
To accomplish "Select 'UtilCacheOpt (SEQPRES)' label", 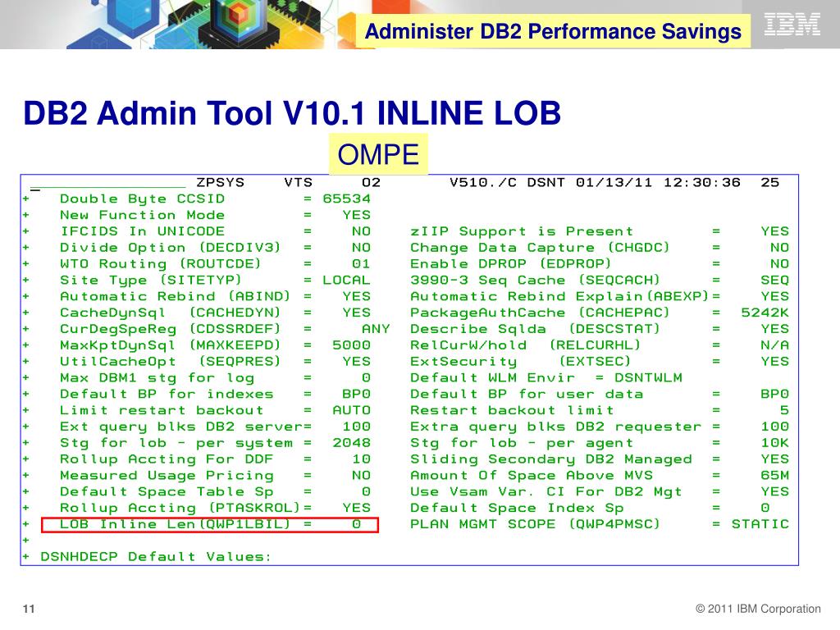I will pos(171,362).
